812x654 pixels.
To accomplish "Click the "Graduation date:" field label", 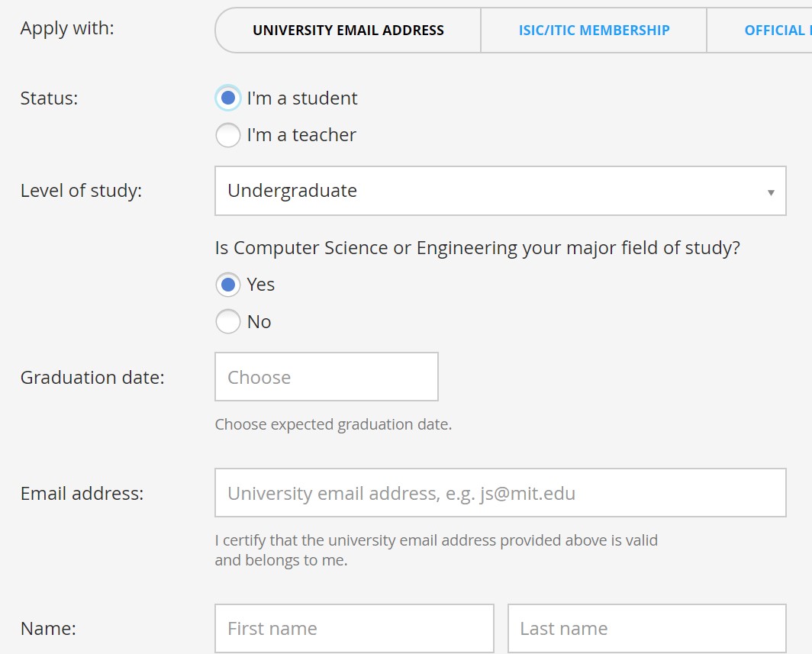I will [92, 378].
